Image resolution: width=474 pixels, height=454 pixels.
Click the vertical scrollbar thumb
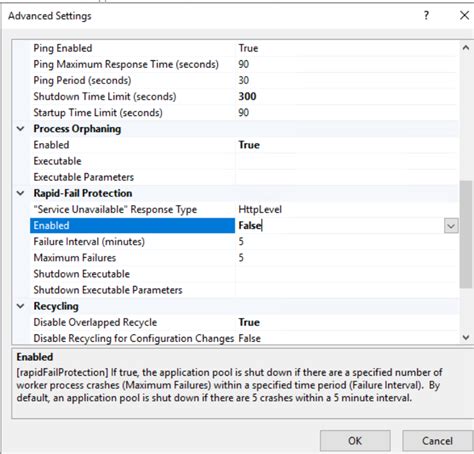tap(466, 234)
